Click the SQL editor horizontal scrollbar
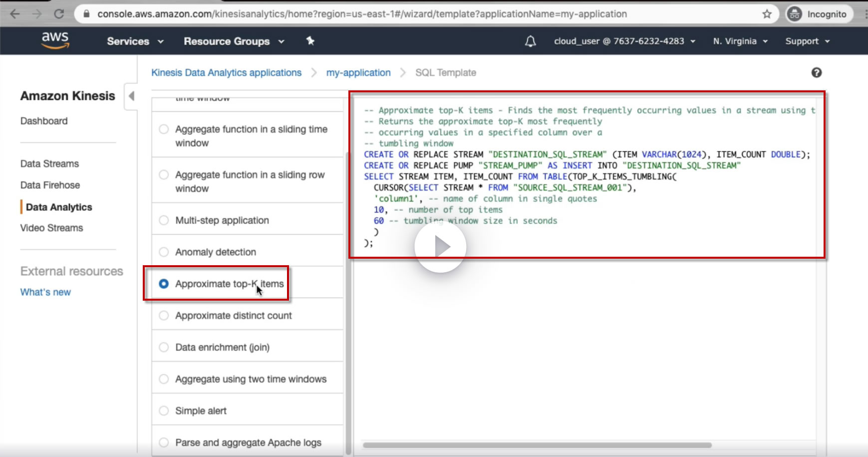 click(x=537, y=445)
